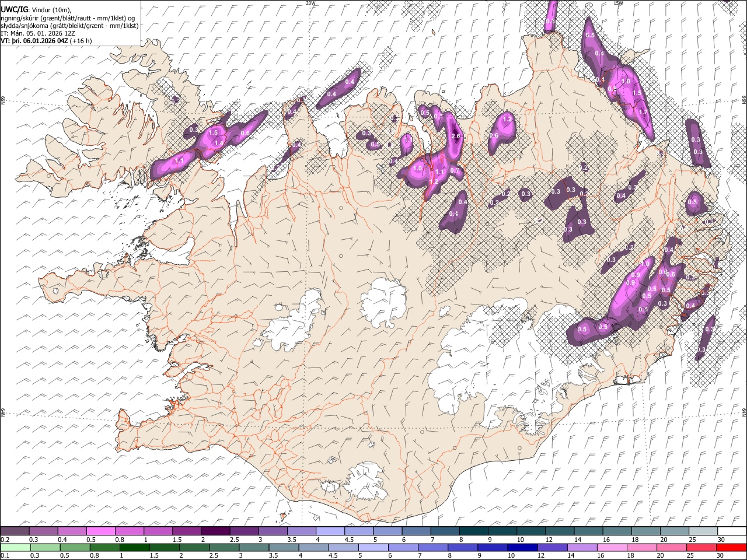Click the "0.2" label on the snow scale
Image resolution: width=747 pixels, height=560 pixels.
[5, 540]
